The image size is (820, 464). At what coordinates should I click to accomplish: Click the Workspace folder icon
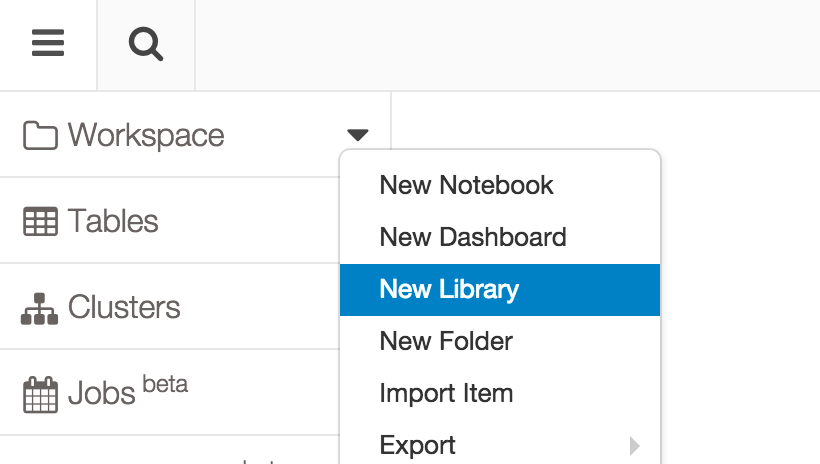[40, 135]
